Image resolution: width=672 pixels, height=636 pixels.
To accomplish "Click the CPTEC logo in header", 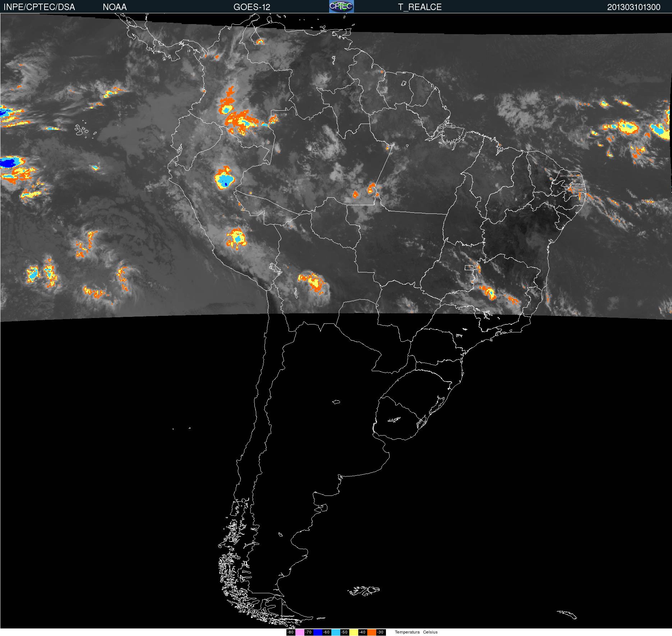I will point(341,6).
